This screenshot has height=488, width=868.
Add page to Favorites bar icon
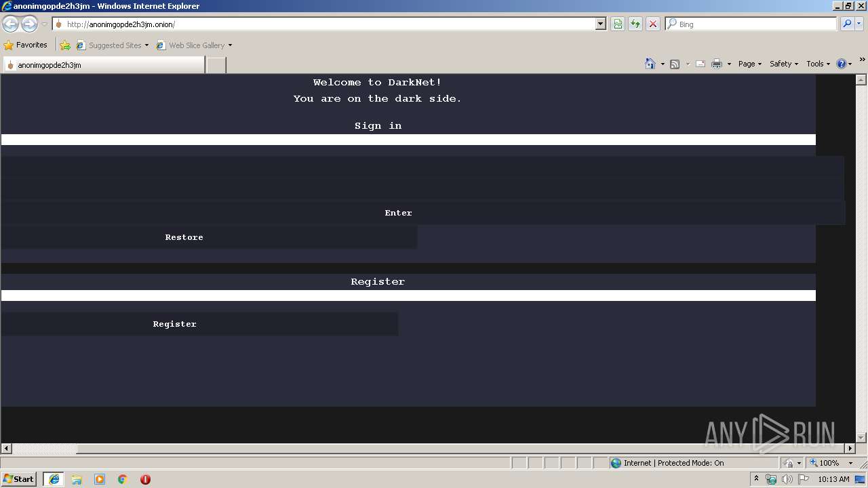click(65, 45)
